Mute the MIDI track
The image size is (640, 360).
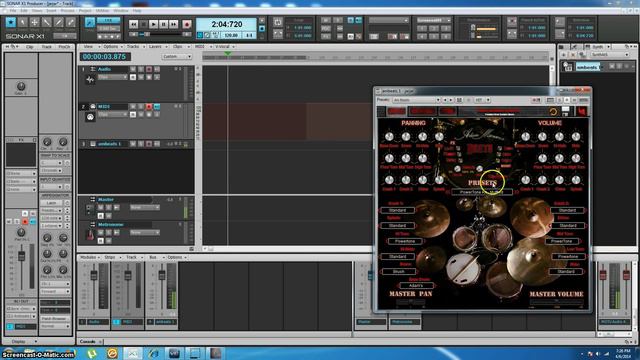click(133, 107)
